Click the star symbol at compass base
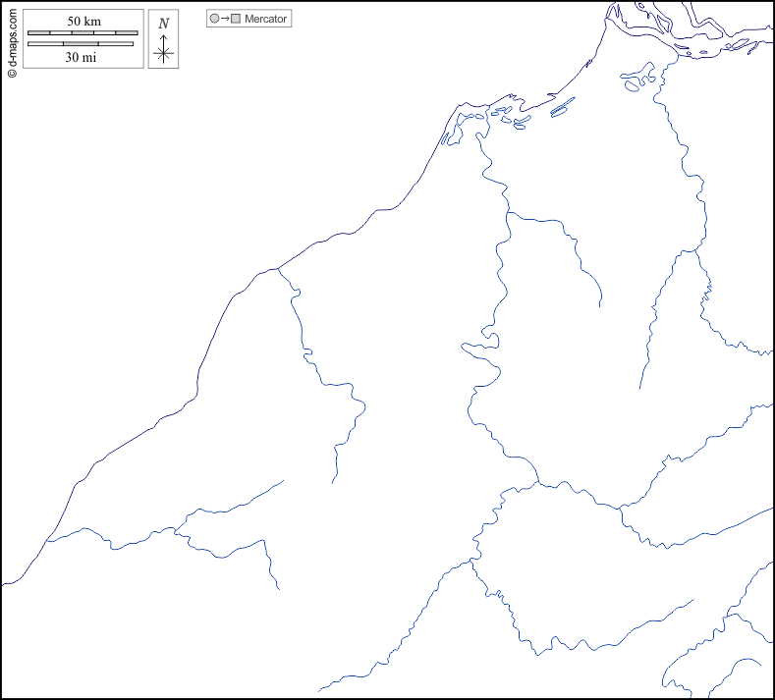Viewport: 775px width, 700px height. click(163, 55)
